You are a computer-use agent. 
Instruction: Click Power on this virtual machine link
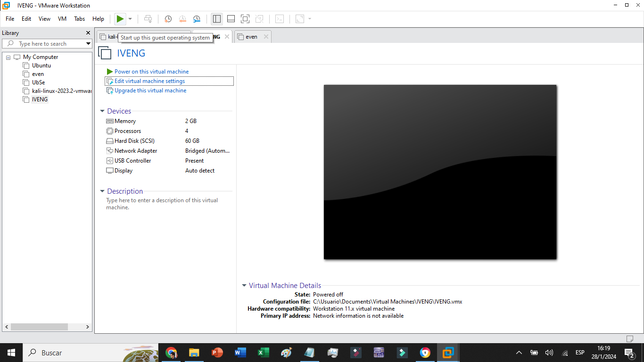click(x=151, y=72)
